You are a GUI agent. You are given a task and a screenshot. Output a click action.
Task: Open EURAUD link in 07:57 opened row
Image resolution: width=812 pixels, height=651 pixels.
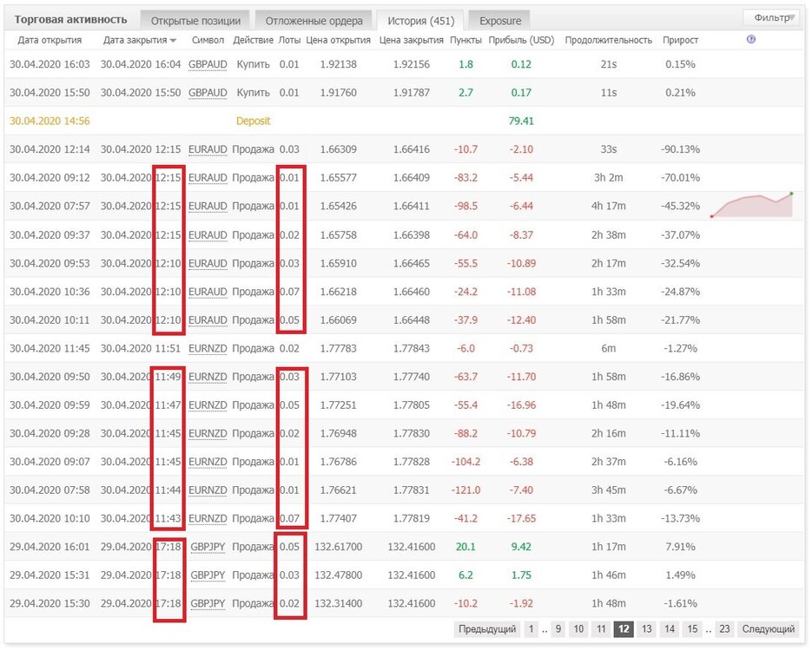pyautogui.click(x=208, y=206)
